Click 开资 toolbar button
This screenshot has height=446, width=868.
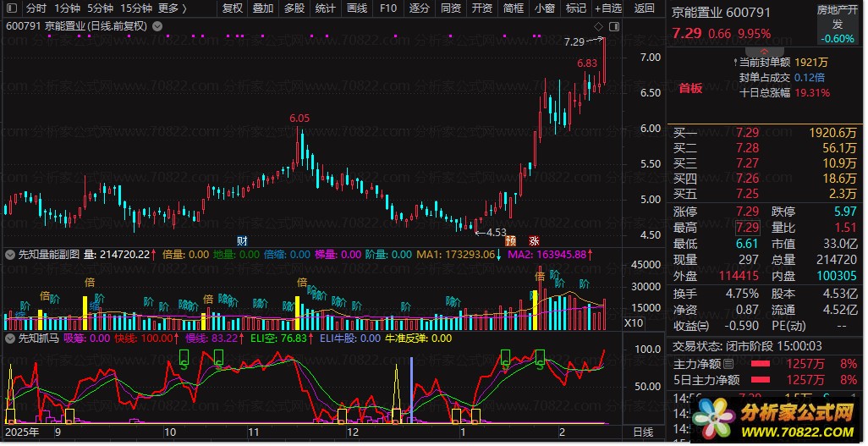click(x=482, y=8)
